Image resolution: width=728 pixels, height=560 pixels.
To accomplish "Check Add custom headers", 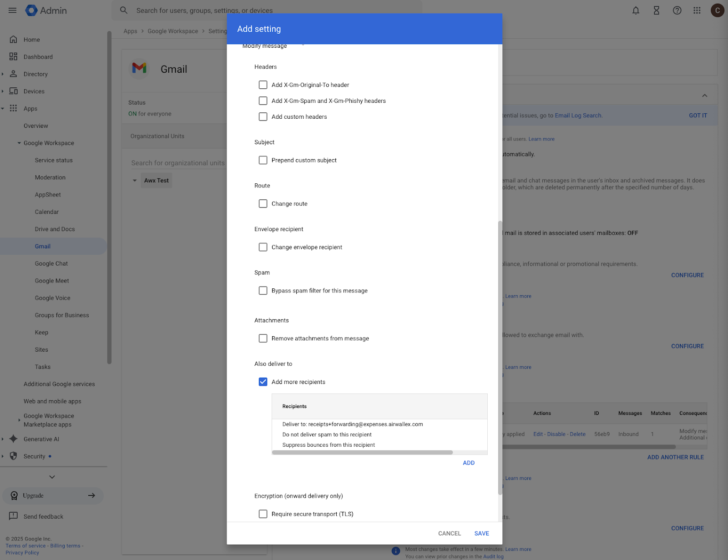I will pyautogui.click(x=263, y=116).
